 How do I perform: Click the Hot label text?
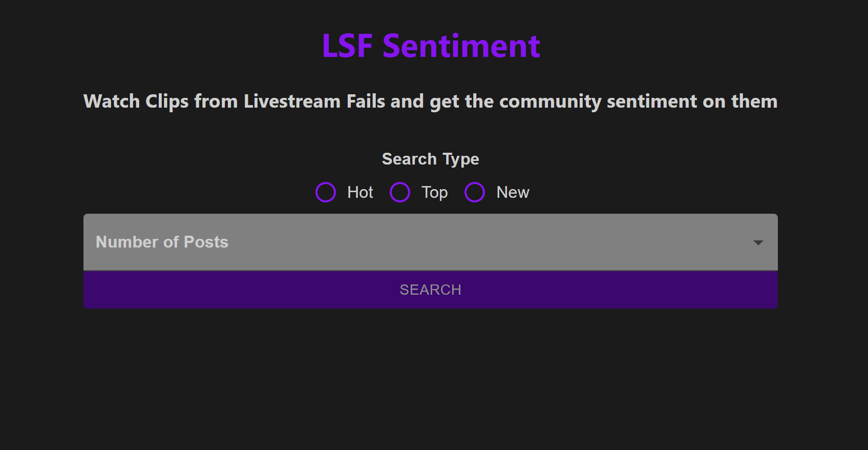(x=359, y=192)
